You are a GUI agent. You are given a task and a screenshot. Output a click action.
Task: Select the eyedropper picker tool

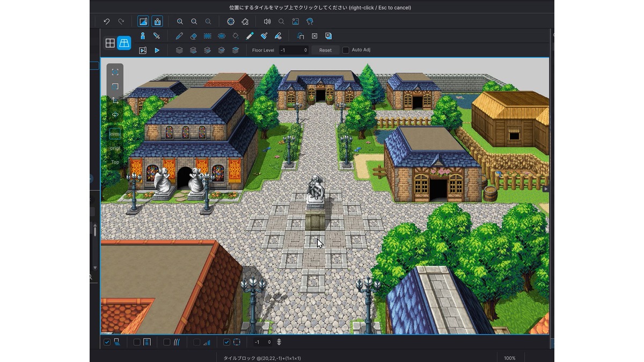point(250,36)
